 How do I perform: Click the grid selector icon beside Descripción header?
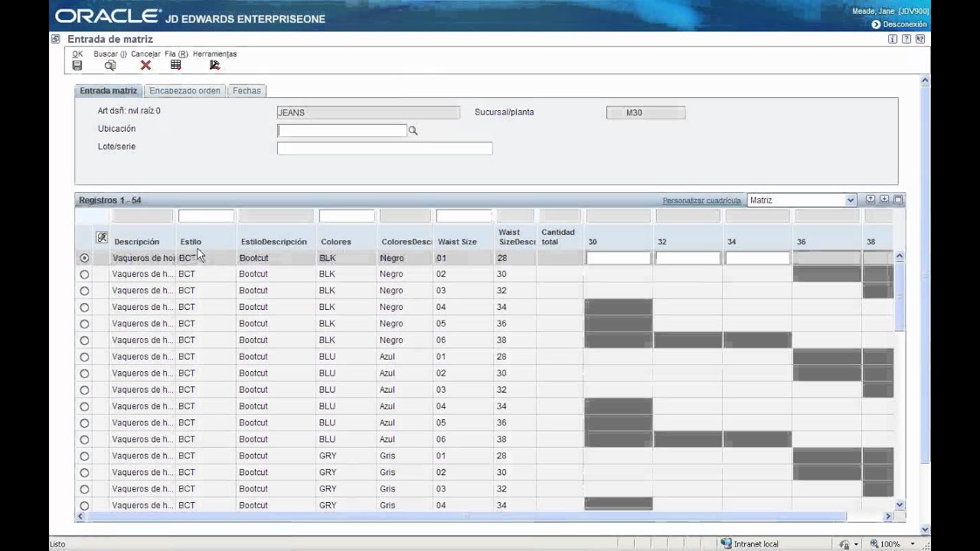(101, 238)
